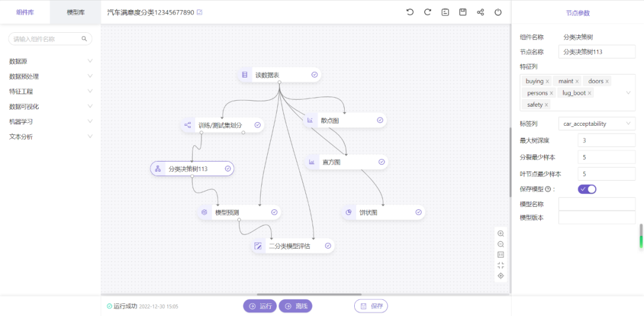The width and height of the screenshot is (644, 316).
Task: Click status check on 饼状图 node
Action: click(419, 212)
